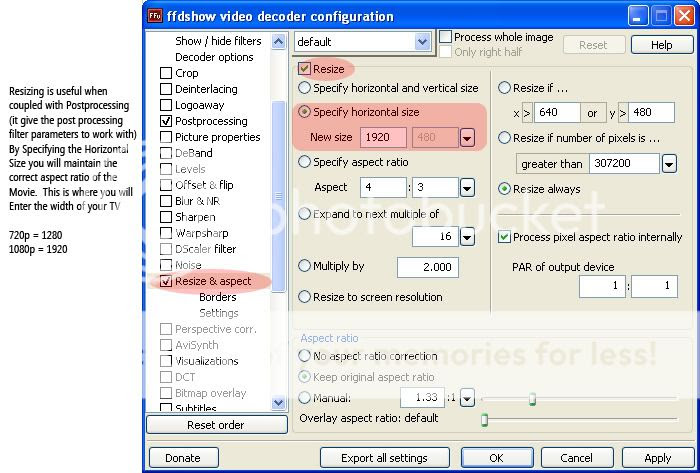Click the Overlay aspect ratio slider thumb

pos(484,419)
